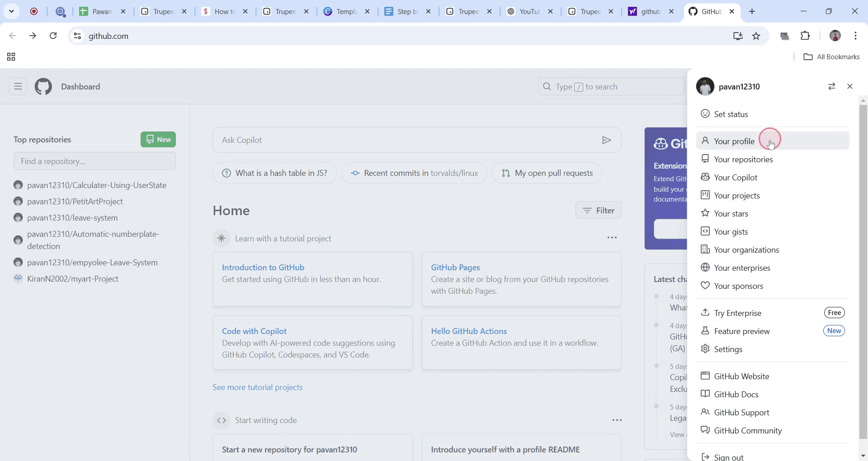Switch to the YouTube browser tab

529,11
